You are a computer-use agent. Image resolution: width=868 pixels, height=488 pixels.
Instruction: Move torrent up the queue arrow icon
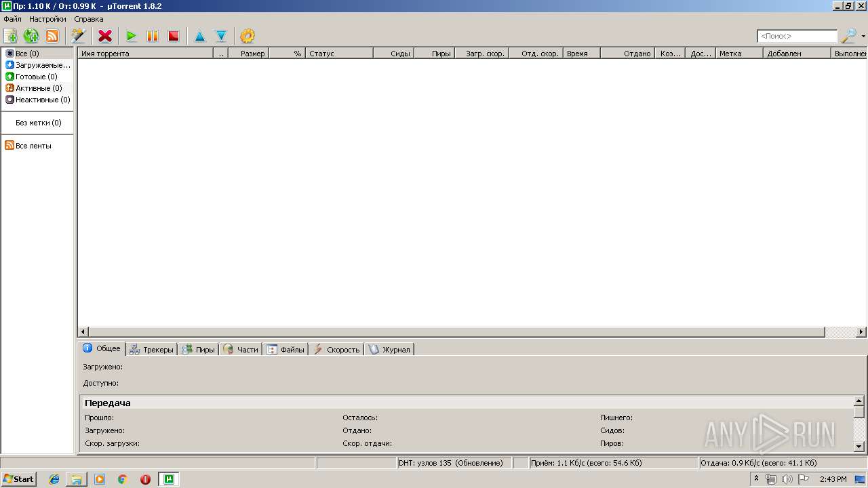coord(200,36)
